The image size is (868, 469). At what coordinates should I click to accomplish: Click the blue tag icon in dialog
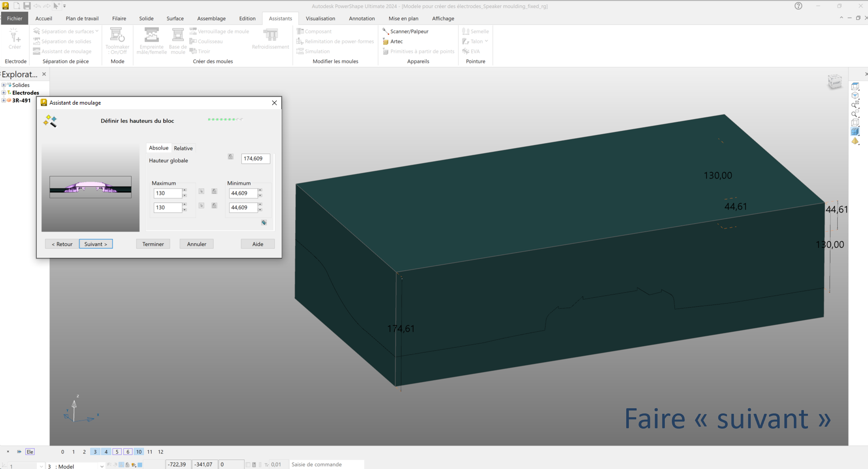(264, 222)
